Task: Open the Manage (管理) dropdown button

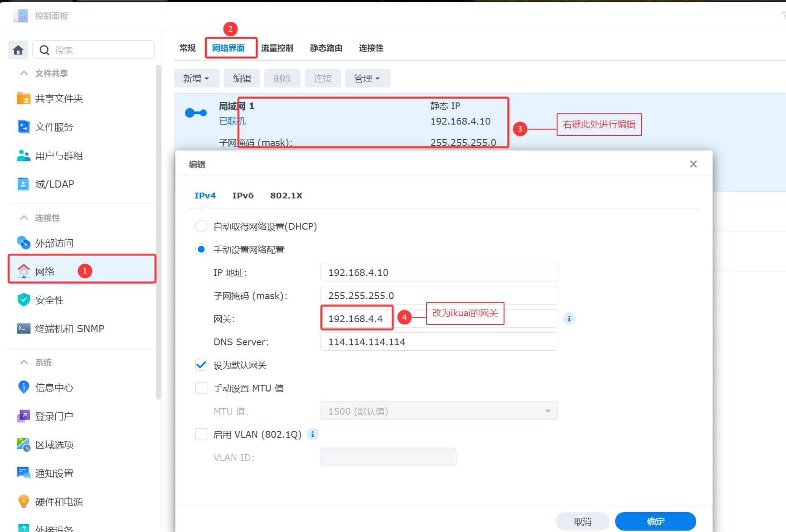Action: 367,78
